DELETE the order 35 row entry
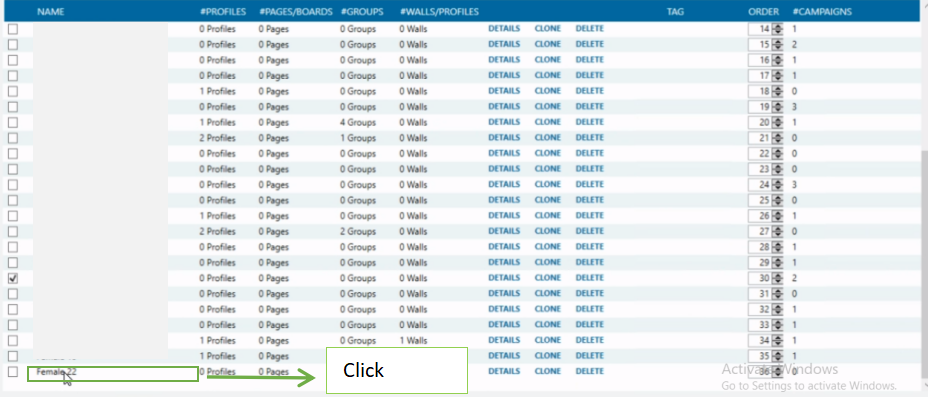The image size is (929, 398). click(x=590, y=355)
